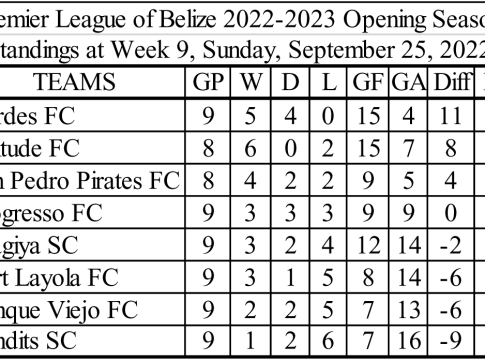Select the W column header cell
This screenshot has width=485, height=360.
[x=251, y=82]
